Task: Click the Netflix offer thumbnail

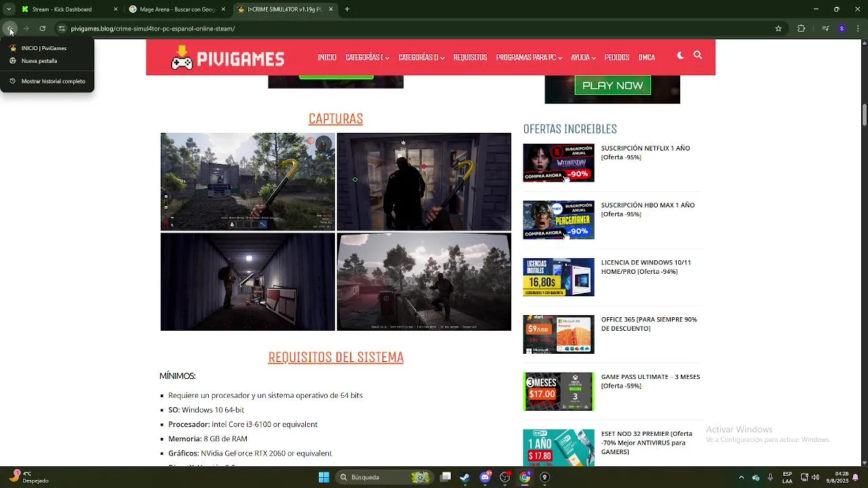Action: (559, 163)
